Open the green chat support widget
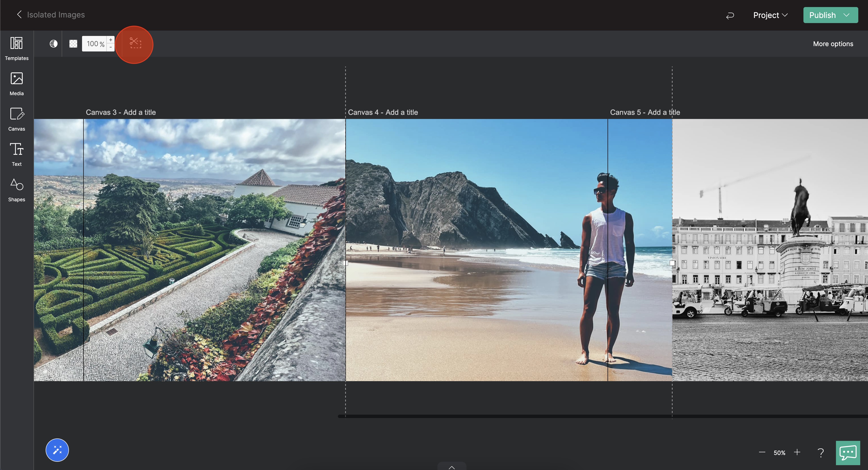The image size is (868, 470). click(x=848, y=453)
